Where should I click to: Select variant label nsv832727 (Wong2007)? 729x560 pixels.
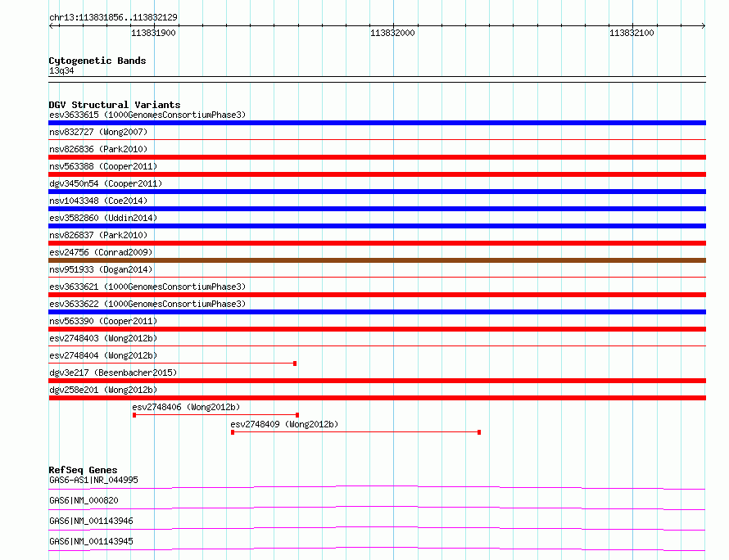98,132
